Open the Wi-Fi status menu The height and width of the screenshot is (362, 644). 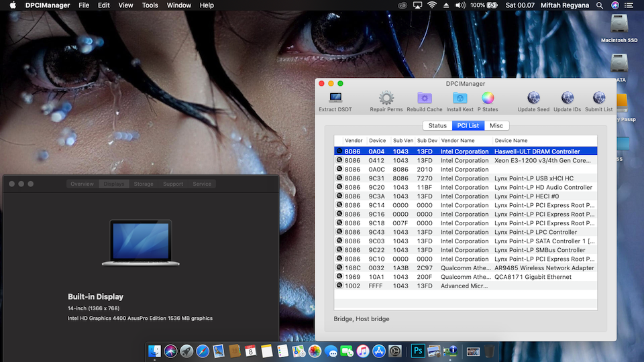pyautogui.click(x=431, y=5)
